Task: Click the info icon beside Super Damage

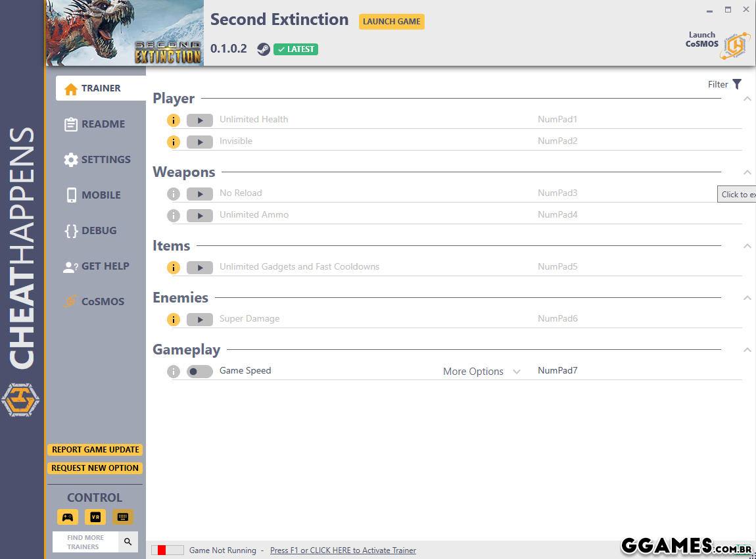Action: (173, 320)
